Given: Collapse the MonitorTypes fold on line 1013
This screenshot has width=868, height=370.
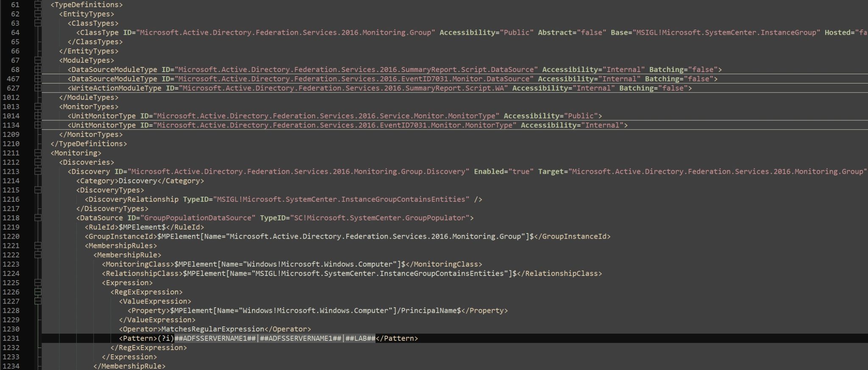Looking at the screenshot, I should tap(38, 106).
